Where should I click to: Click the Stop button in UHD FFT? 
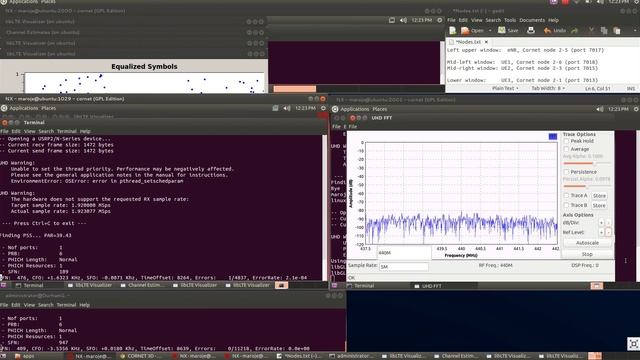[x=587, y=254]
